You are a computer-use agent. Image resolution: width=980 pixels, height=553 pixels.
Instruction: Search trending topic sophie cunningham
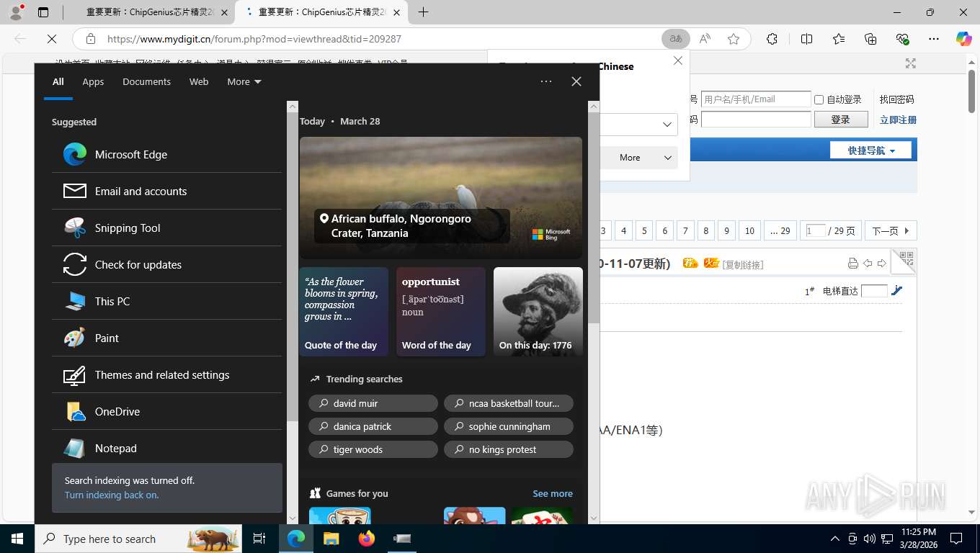[x=509, y=426]
